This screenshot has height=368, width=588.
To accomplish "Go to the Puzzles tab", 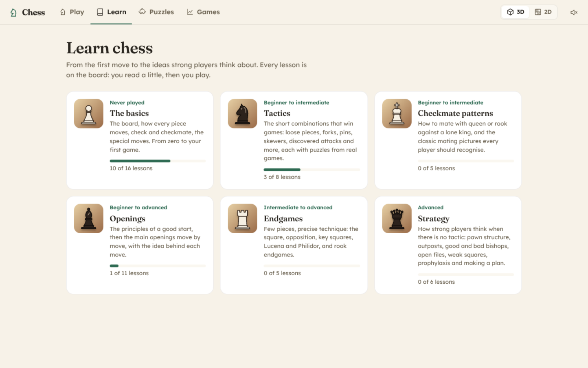I will (x=156, y=12).
